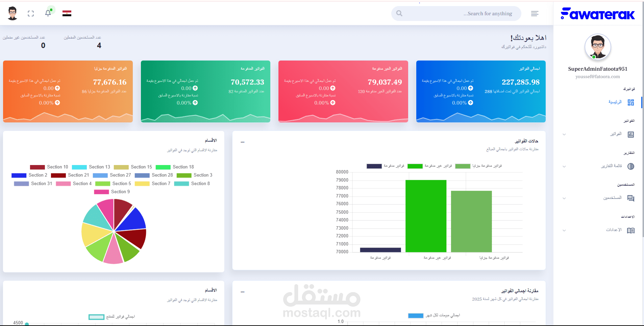Toggle Section 15 legend entry
The image size is (644, 326).
(133, 167)
